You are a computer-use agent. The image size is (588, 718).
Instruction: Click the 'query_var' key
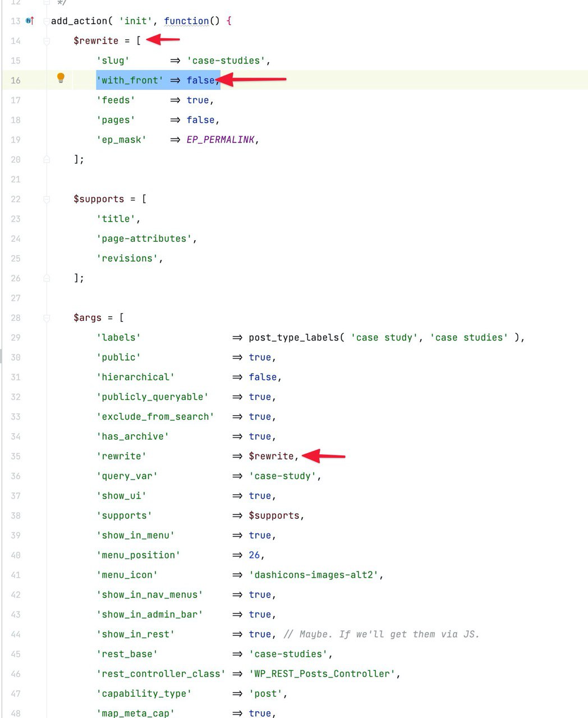pos(127,476)
